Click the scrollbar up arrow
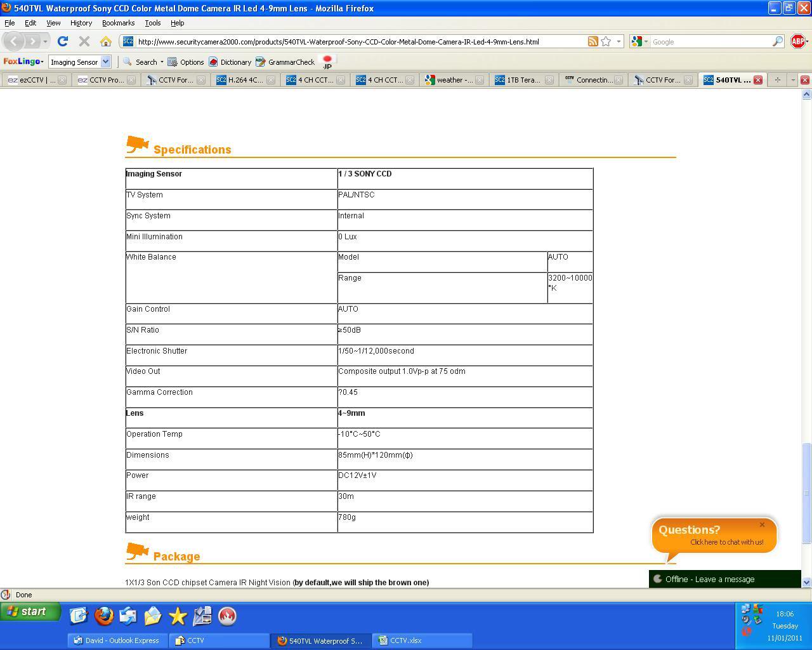Image resolution: width=812 pixels, height=650 pixels. pyautogui.click(x=806, y=95)
